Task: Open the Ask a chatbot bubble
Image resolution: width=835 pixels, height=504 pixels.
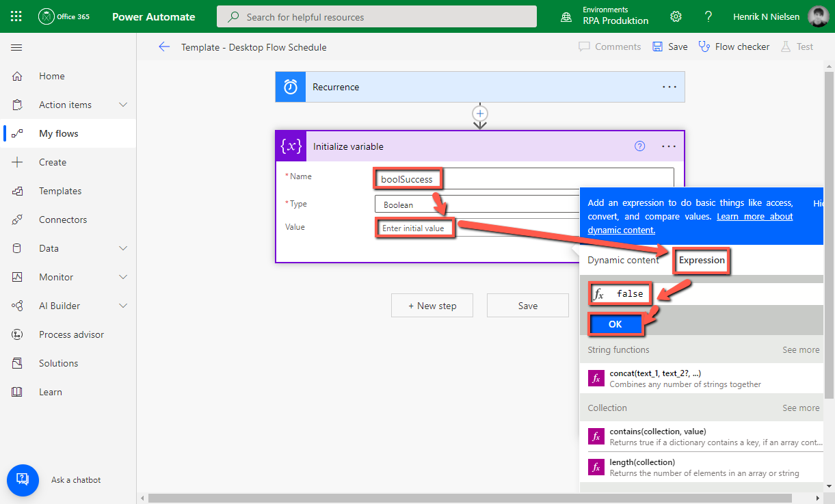Action: click(x=22, y=480)
